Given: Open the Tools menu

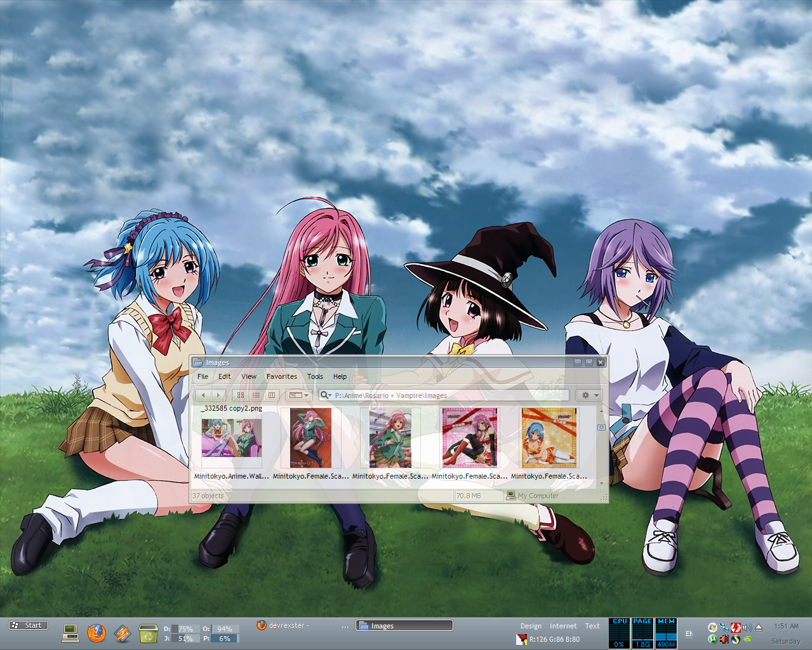Looking at the screenshot, I should [315, 376].
